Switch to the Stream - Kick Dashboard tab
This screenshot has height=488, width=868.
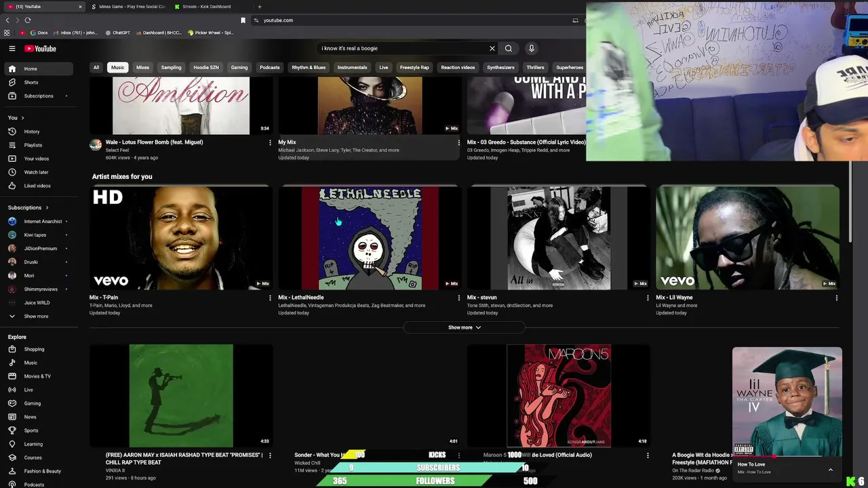click(207, 7)
